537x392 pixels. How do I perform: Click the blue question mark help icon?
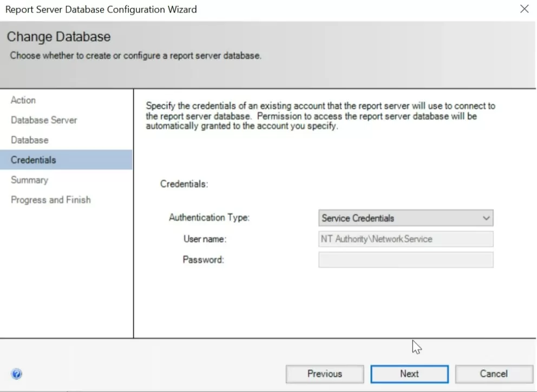pos(17,374)
